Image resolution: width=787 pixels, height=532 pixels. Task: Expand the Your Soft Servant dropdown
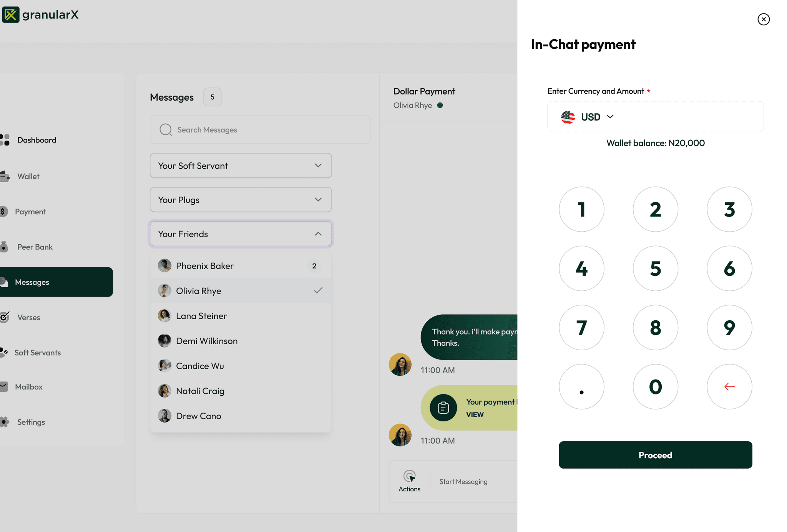coord(241,166)
